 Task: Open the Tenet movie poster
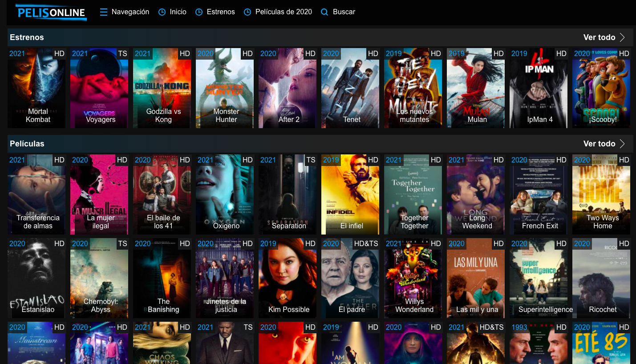350,88
